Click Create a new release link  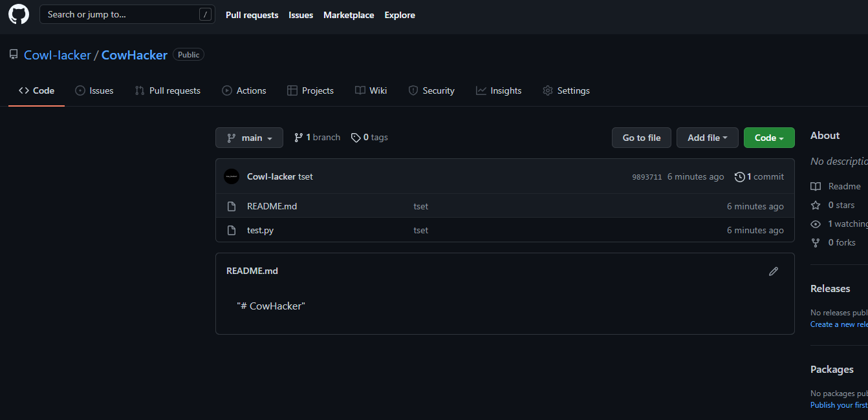tap(840, 324)
